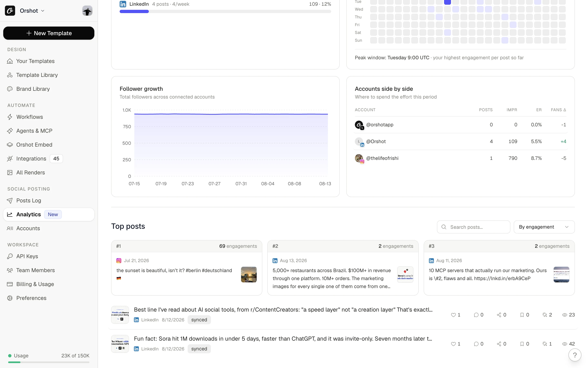Open Agents & MCP page

pyautogui.click(x=34, y=131)
